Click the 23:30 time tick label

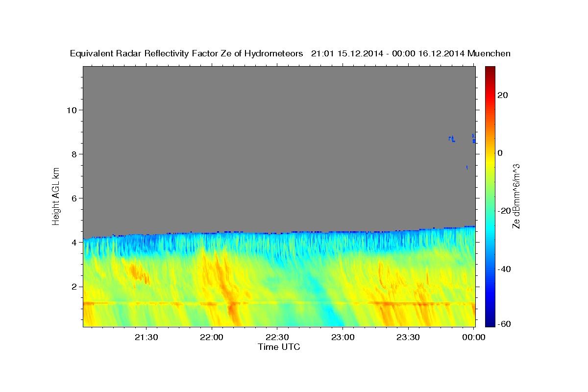[408, 337]
